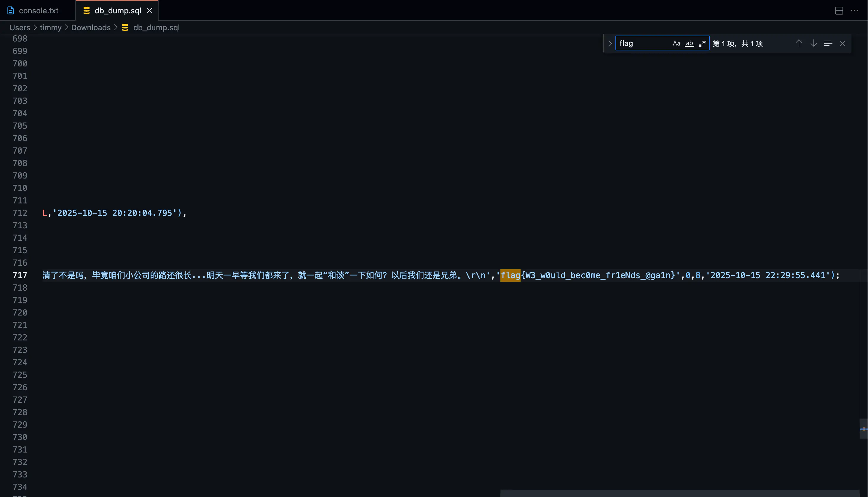Expand the replace field chevron
The width and height of the screenshot is (868, 497).
(610, 43)
